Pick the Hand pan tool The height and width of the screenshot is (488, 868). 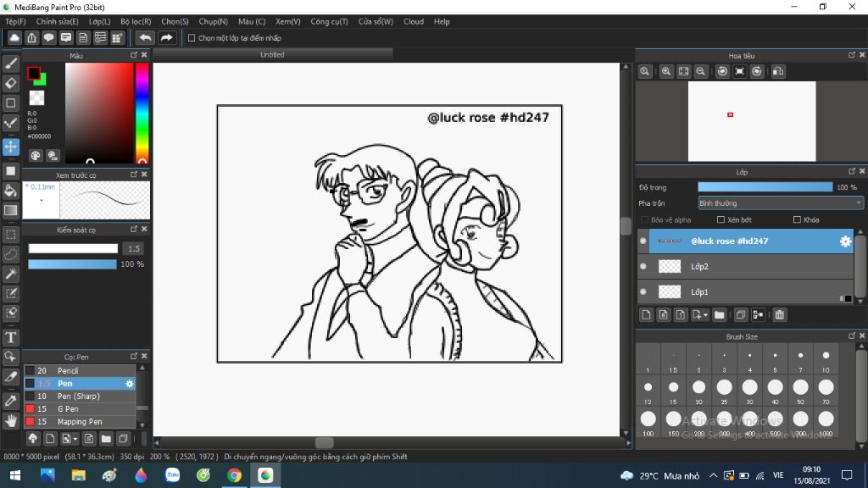[x=11, y=420]
